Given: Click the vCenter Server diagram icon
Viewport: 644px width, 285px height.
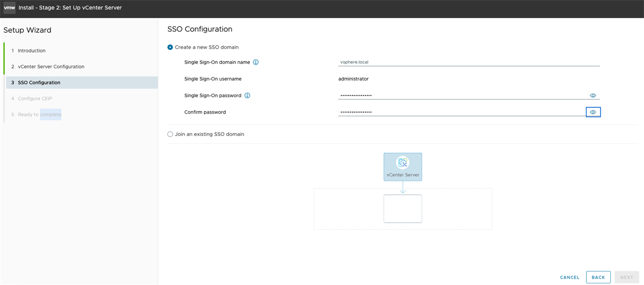Looking at the screenshot, I should click(x=402, y=162).
